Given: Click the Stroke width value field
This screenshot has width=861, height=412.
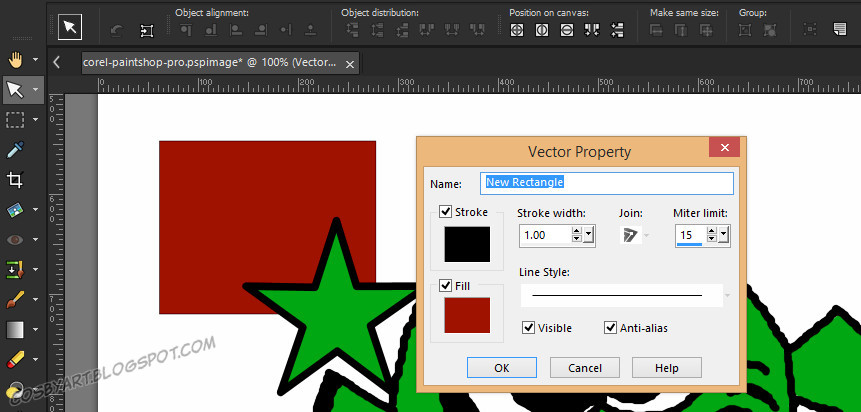Looking at the screenshot, I should tap(545, 235).
